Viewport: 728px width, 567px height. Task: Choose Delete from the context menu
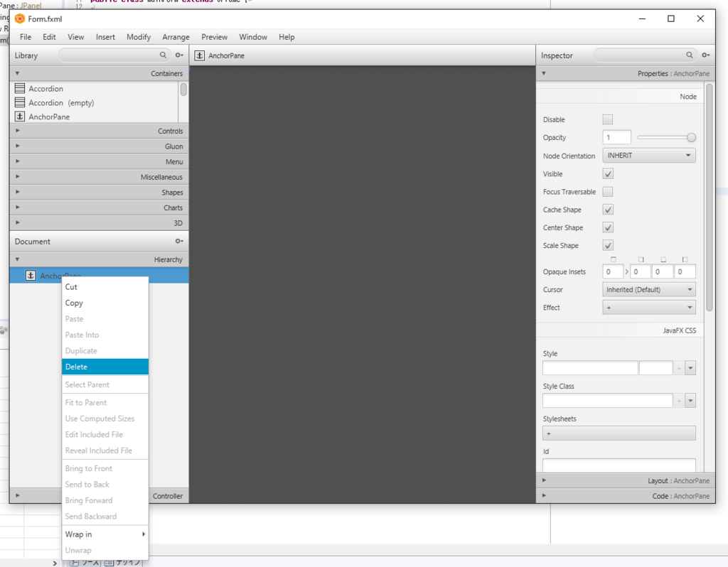tap(105, 367)
